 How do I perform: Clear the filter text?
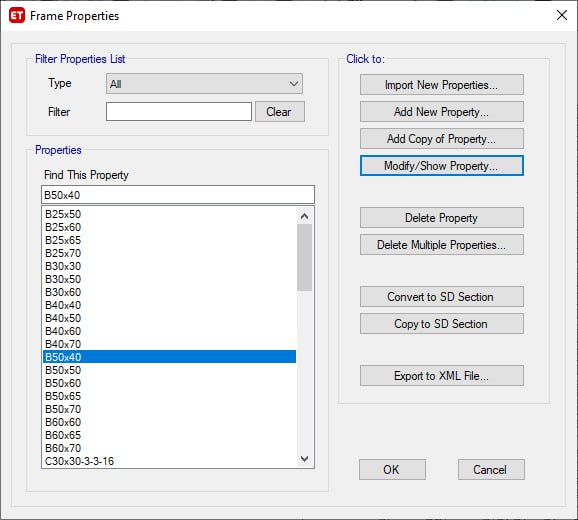click(x=280, y=112)
